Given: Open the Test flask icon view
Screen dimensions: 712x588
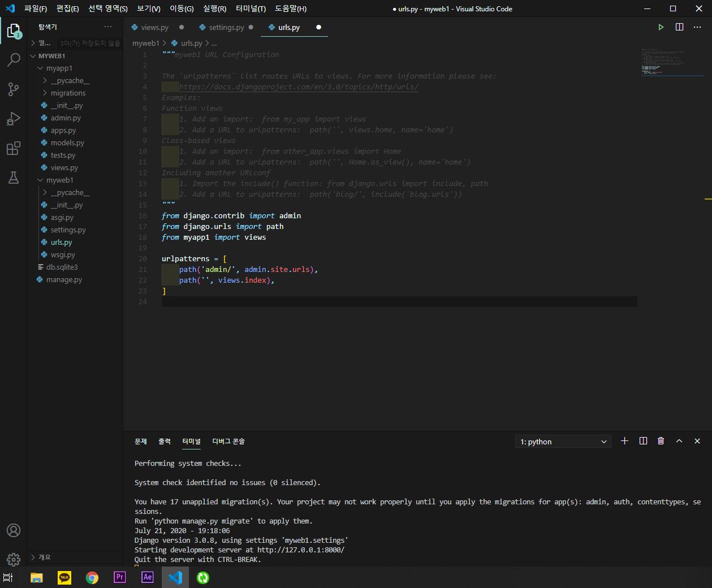Looking at the screenshot, I should pyautogui.click(x=14, y=178).
